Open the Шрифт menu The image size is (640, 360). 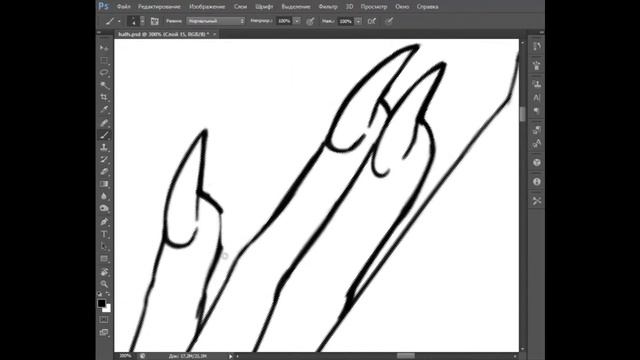tap(264, 7)
